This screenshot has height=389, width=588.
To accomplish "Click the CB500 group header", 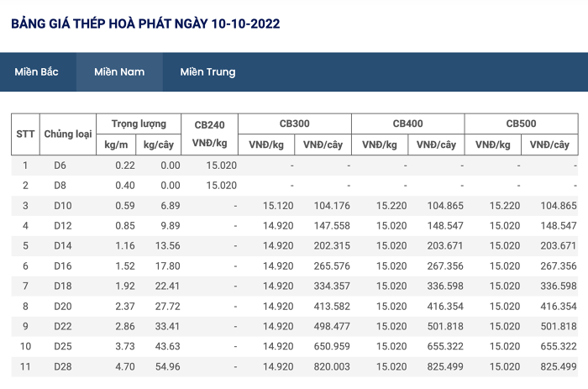I will [x=522, y=124].
